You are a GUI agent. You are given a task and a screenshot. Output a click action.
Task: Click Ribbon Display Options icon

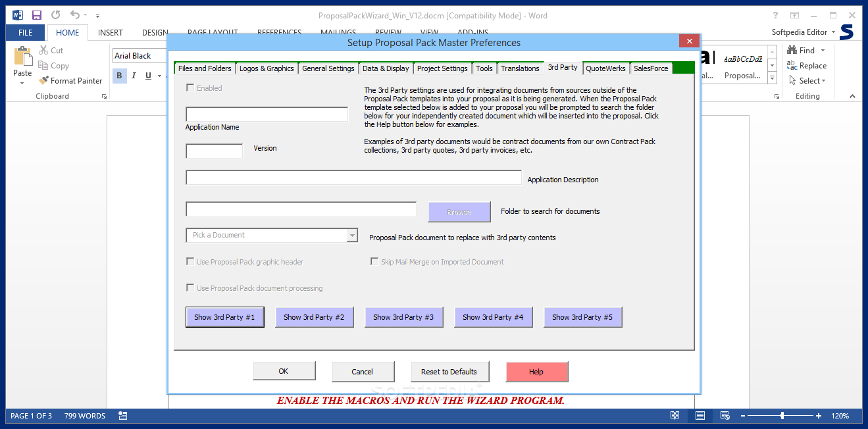tap(795, 14)
